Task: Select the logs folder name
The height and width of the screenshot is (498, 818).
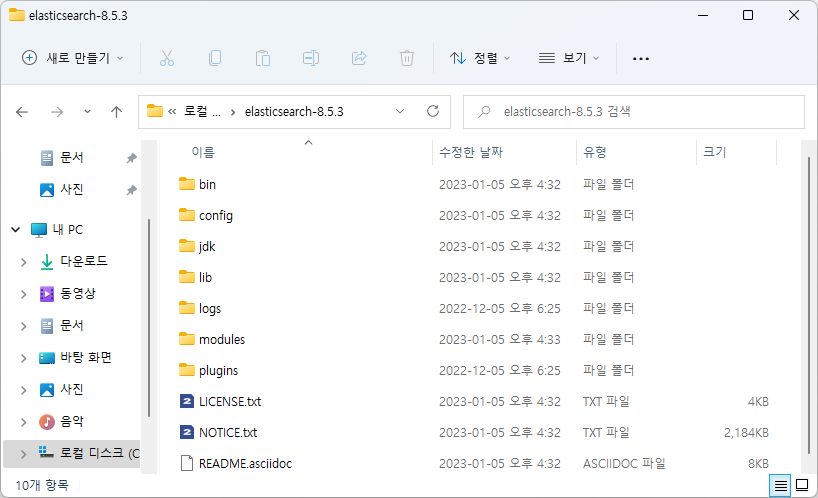Action: [210, 309]
